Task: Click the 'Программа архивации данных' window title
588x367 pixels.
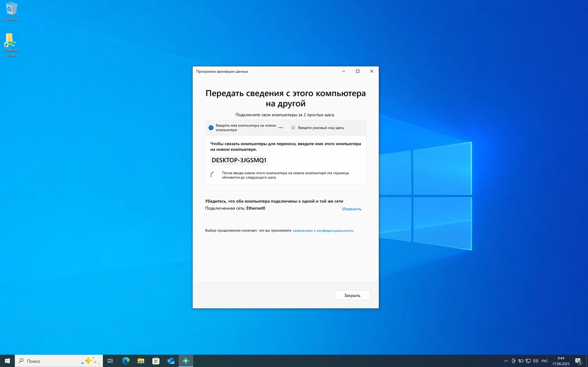Action: (x=222, y=71)
